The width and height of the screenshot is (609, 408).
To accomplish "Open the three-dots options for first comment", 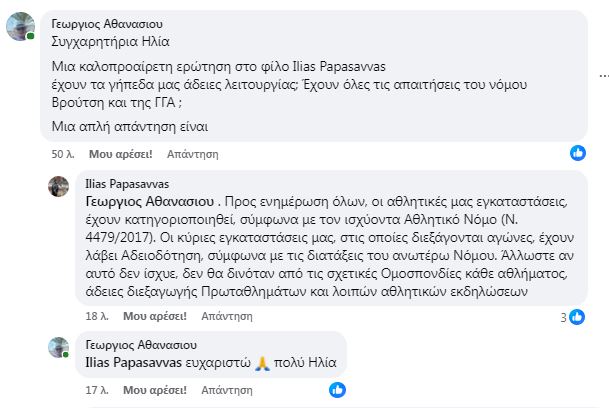I will click(600, 76).
